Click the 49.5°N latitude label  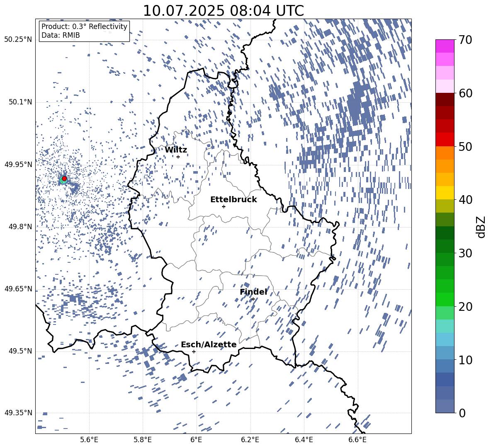point(20,351)
